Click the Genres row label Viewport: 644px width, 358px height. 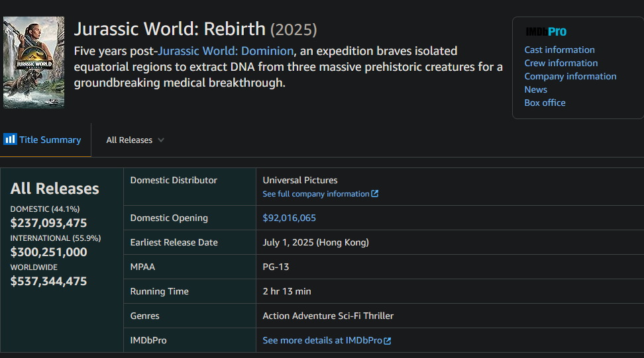144,316
